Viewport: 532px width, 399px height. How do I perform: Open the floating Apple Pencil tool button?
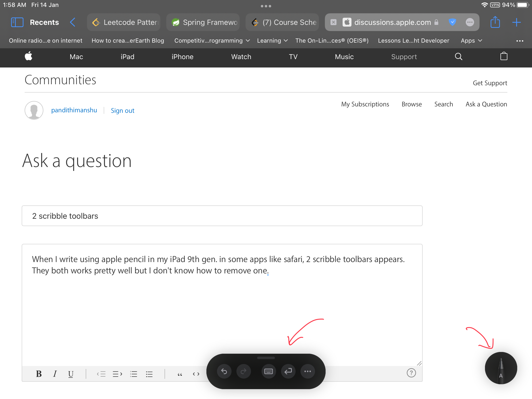(501, 368)
